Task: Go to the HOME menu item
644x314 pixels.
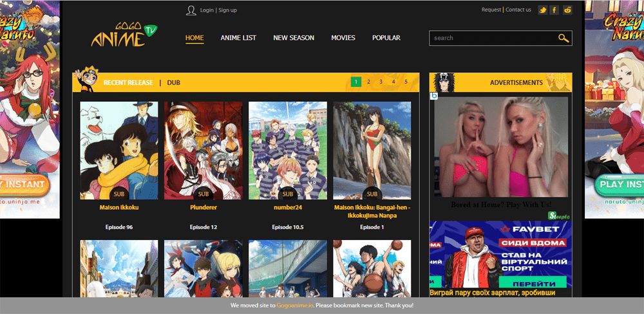Action: (194, 38)
